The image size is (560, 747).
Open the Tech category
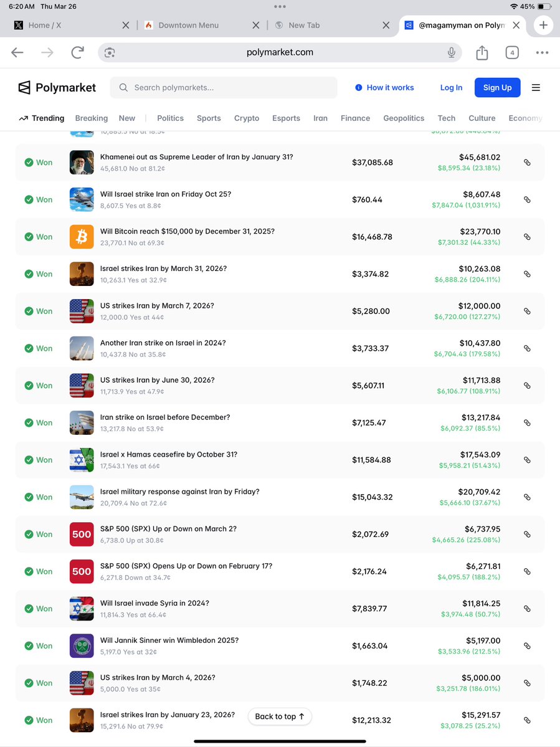pos(446,118)
